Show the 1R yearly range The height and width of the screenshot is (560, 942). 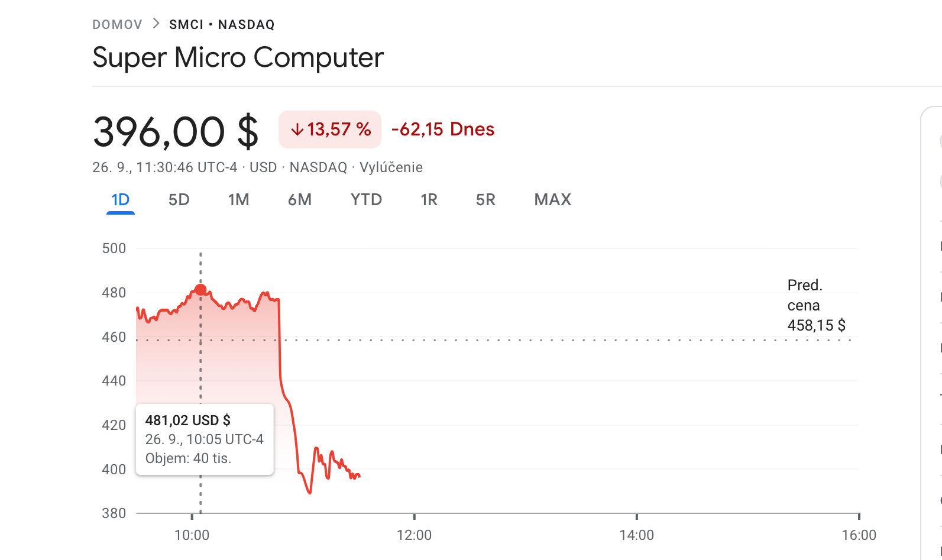(x=429, y=200)
